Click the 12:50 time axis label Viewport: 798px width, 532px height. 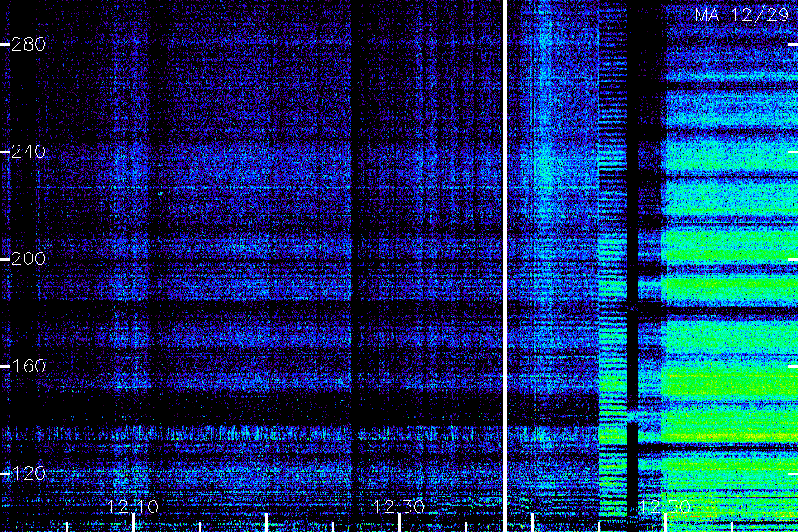coord(665,507)
